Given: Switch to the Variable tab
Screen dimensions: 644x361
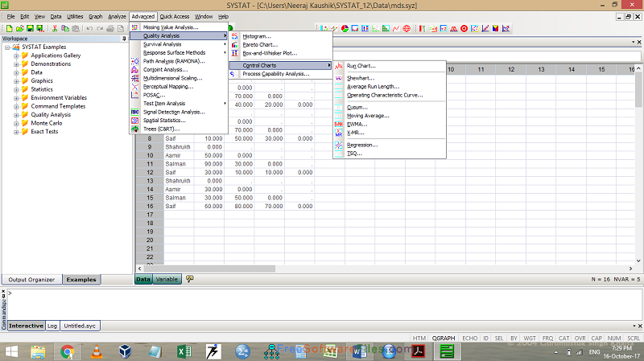Looking at the screenshot, I should point(167,279).
